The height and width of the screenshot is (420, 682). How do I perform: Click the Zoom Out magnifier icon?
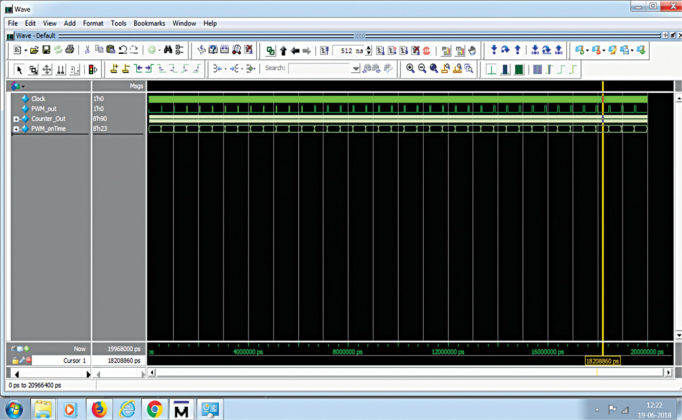(422, 69)
